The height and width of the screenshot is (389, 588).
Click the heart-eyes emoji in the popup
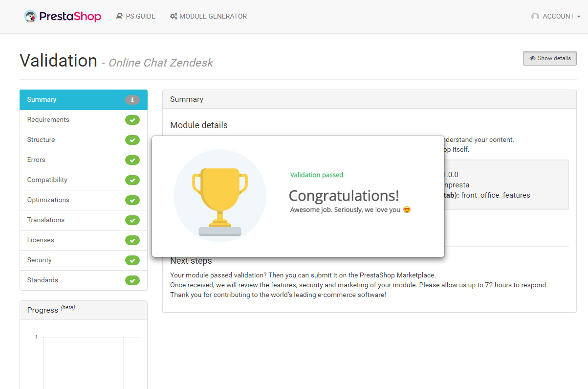point(407,210)
